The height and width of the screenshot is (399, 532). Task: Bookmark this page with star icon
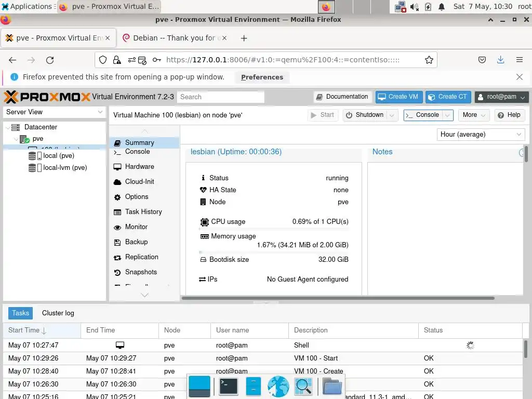tap(429, 60)
